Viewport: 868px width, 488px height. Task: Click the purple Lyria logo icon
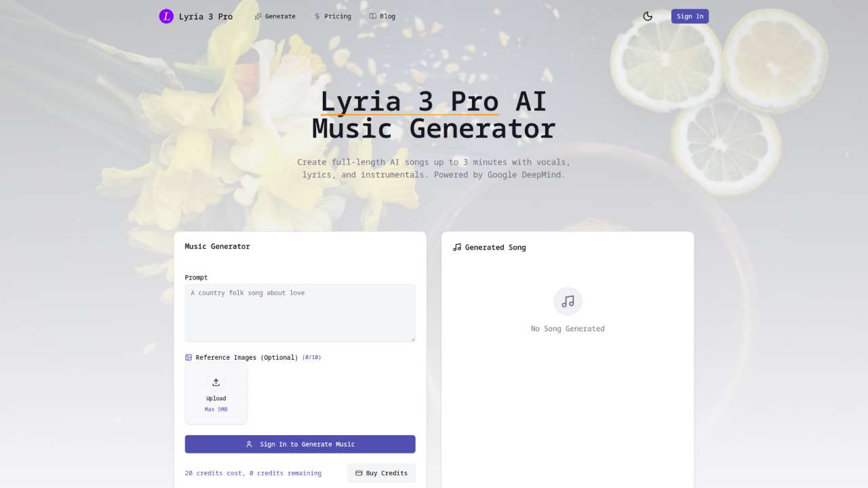click(x=166, y=16)
